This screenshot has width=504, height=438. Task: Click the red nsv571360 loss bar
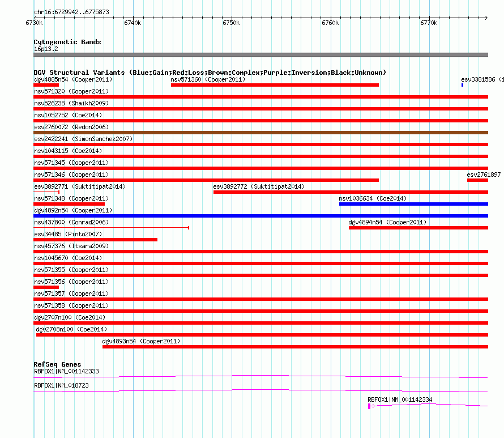coord(275,85)
